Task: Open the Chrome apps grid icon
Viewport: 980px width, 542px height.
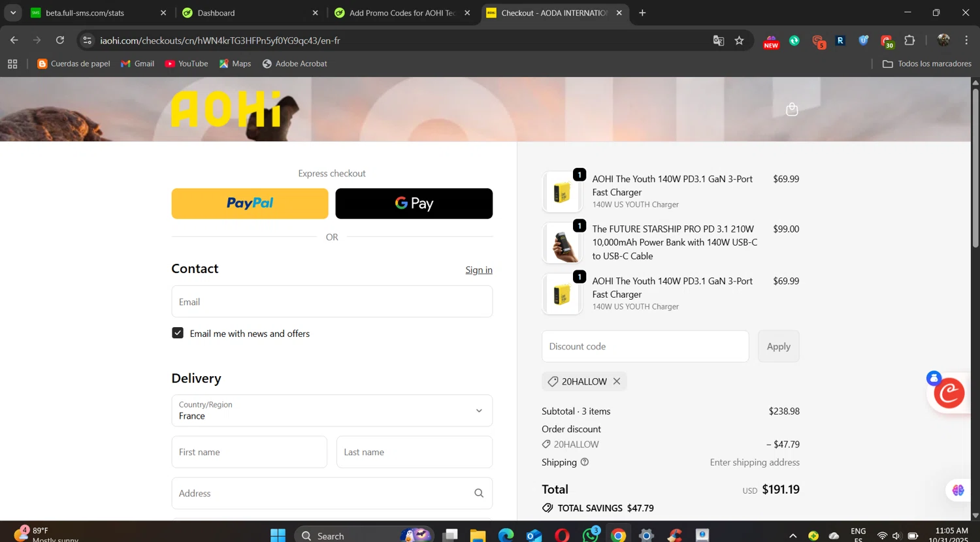Action: 12,64
